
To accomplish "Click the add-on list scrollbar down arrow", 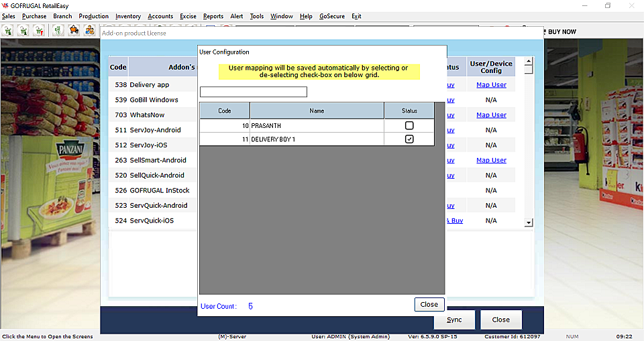I will pyautogui.click(x=529, y=223).
